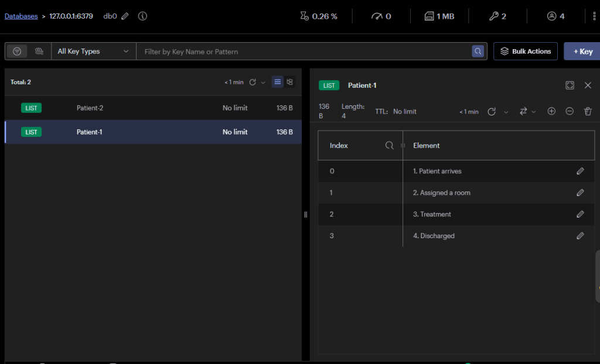The width and height of the screenshot is (600, 364).
Task: Open the All Key Types dropdown
Action: [x=93, y=51]
